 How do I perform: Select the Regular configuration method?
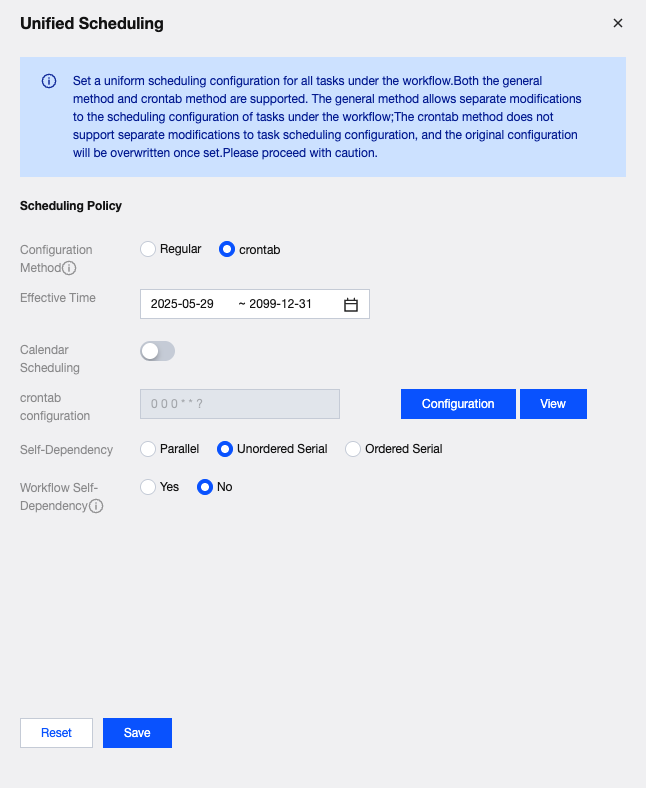point(148,249)
